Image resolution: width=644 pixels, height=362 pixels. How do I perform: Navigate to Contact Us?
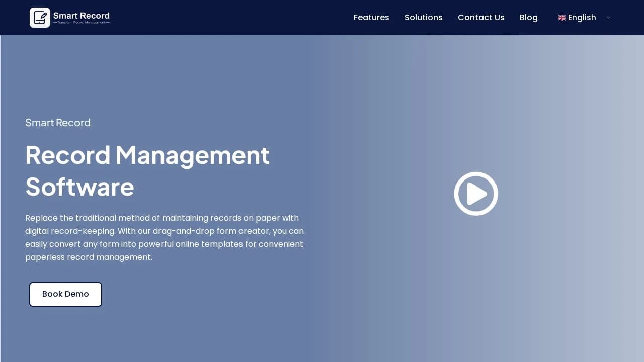(481, 17)
